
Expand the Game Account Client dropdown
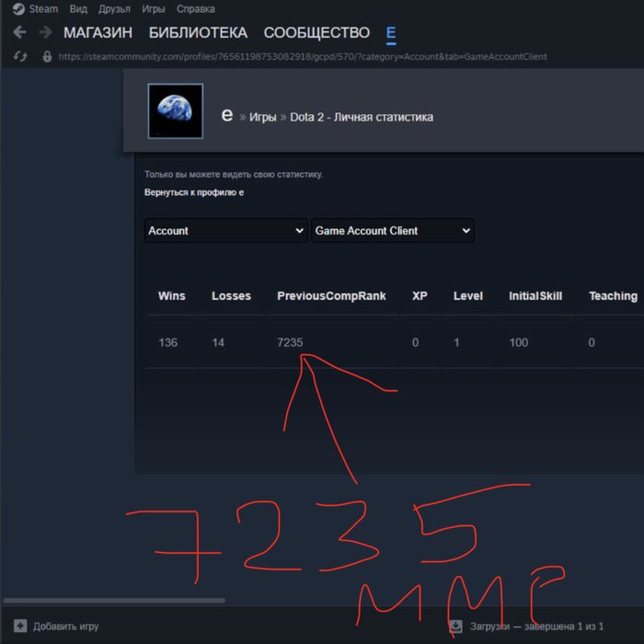coord(393,230)
